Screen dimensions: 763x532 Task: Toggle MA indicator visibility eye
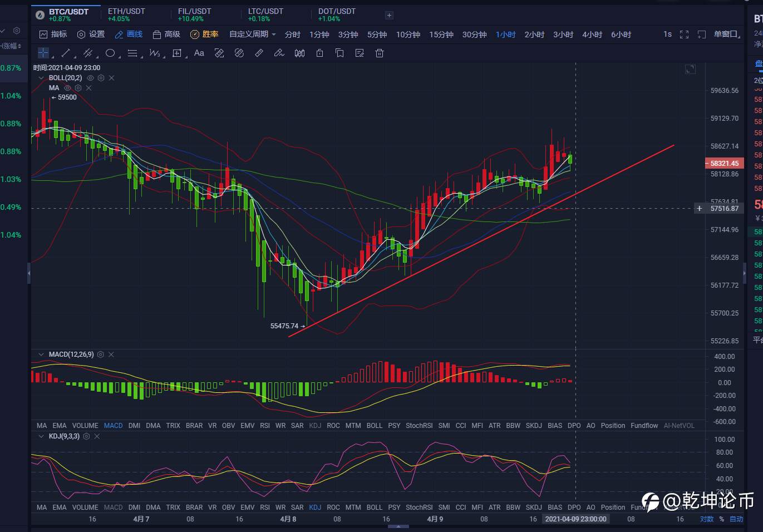(x=67, y=88)
